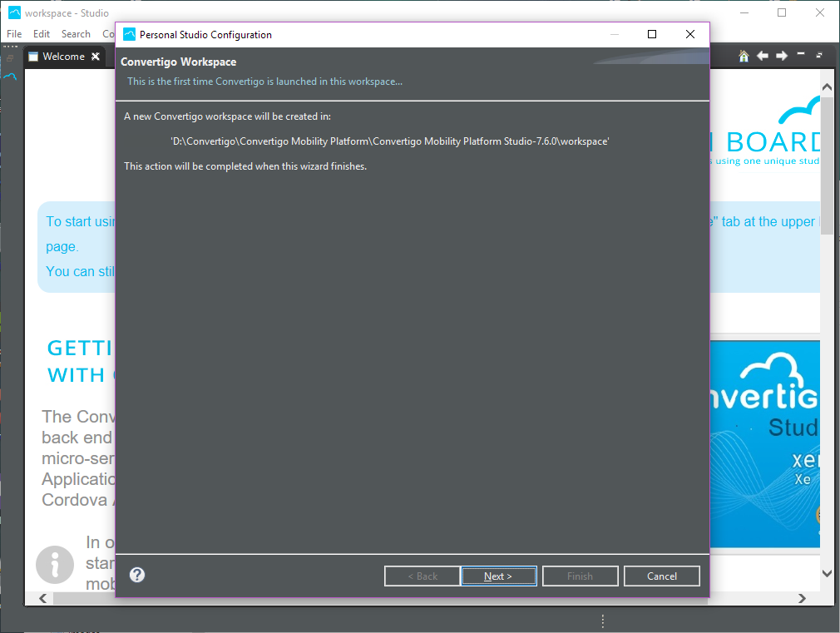Open the Edit menu

click(x=42, y=34)
